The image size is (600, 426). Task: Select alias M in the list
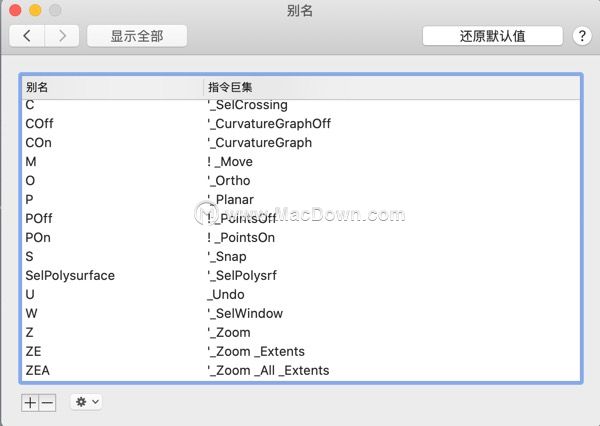click(x=31, y=162)
